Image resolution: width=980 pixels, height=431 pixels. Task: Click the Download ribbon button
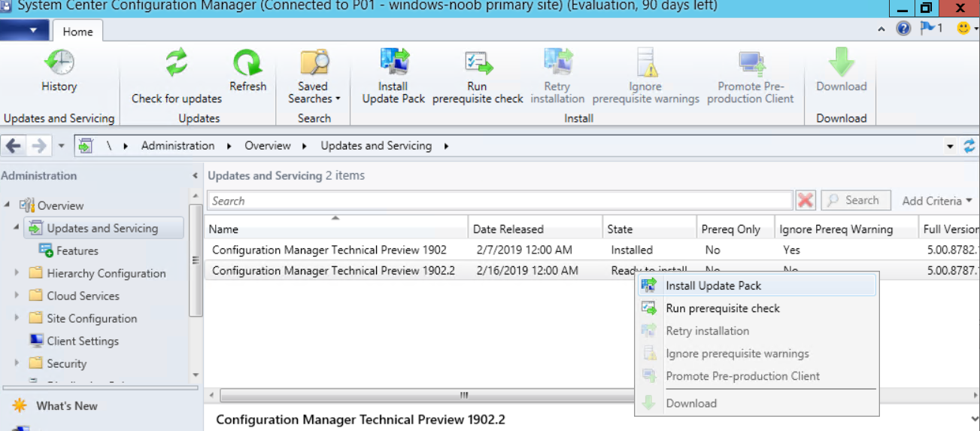pyautogui.click(x=842, y=71)
